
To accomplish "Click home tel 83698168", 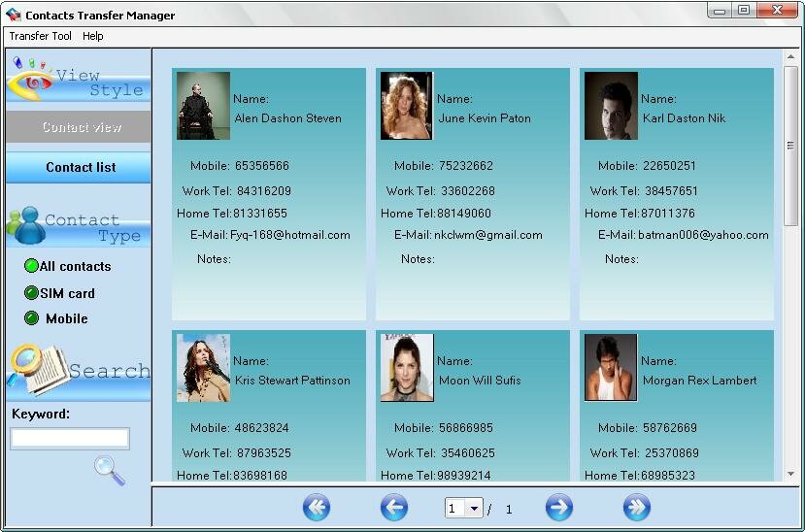I will (x=260, y=475).
